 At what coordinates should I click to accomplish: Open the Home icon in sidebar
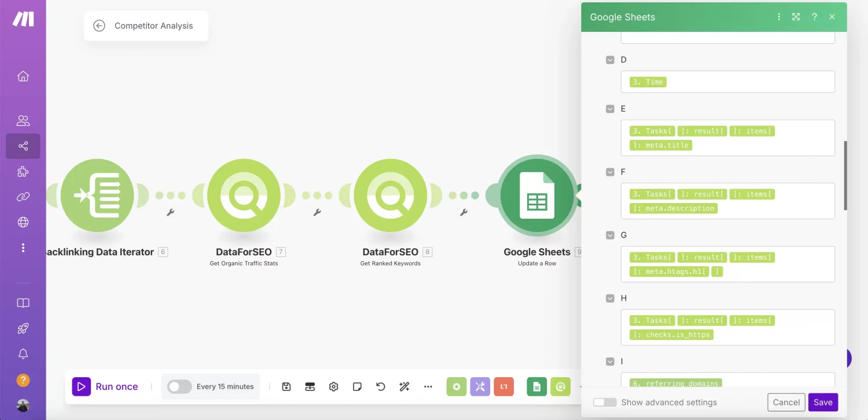(x=23, y=76)
